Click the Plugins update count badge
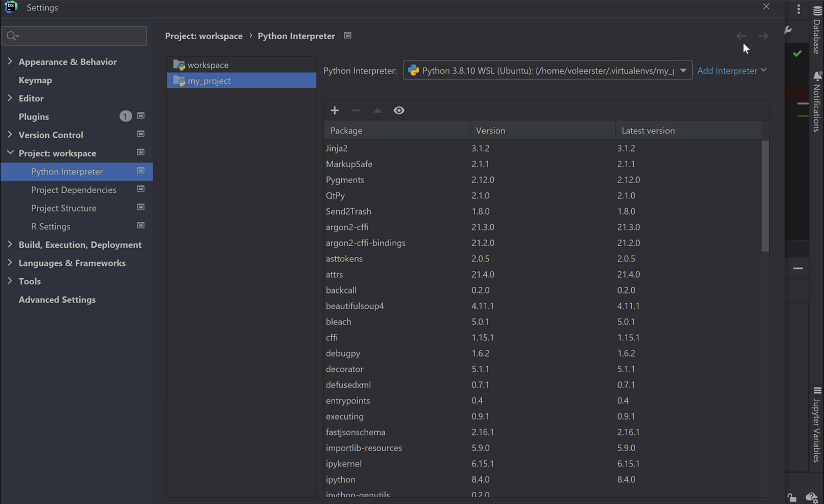Viewport: 824px width, 504px height. (126, 116)
